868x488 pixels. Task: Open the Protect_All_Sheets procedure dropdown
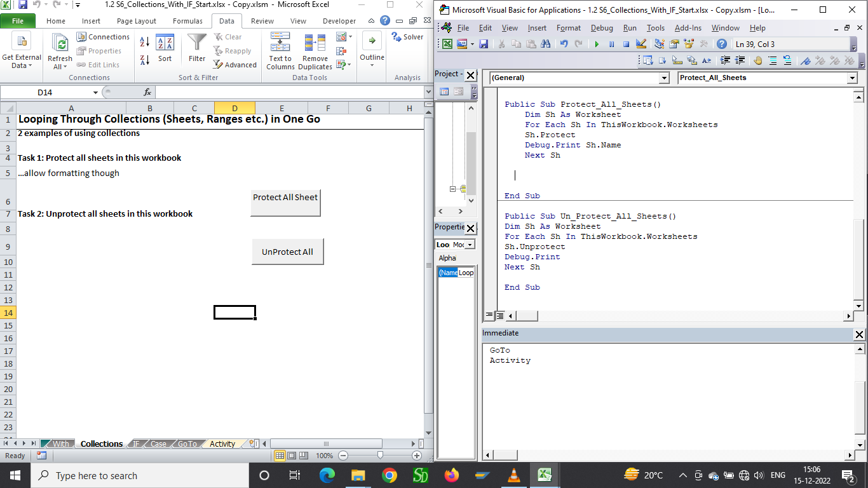click(852, 78)
